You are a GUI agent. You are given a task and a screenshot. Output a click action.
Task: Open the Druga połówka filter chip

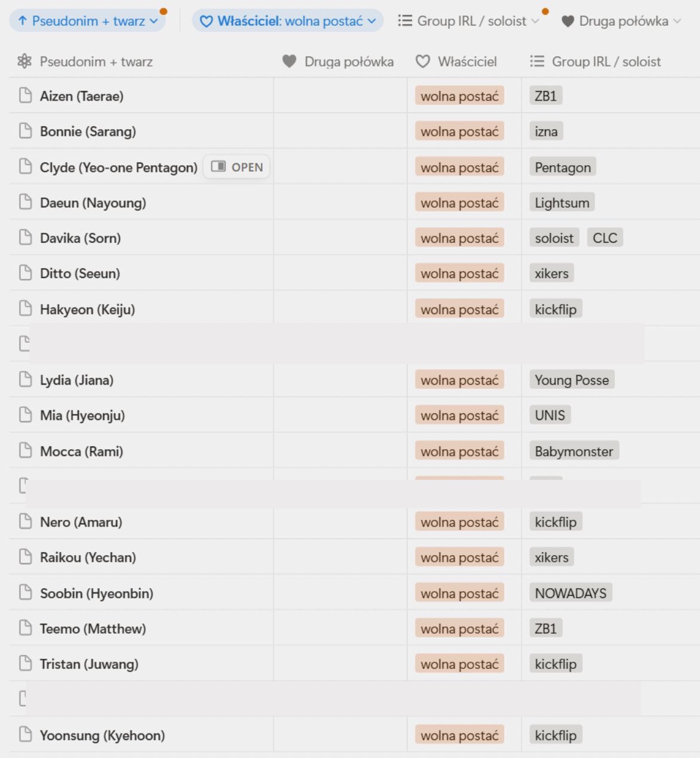tap(621, 21)
